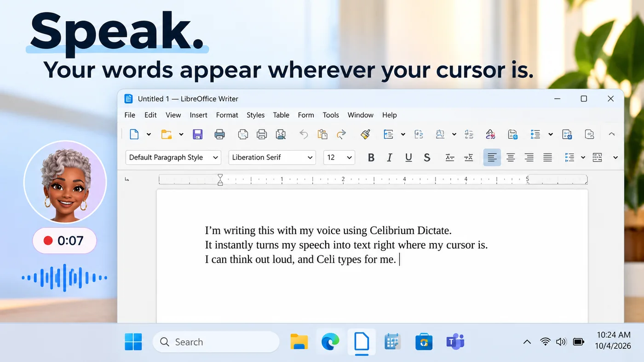644x362 pixels.
Task: Open the Insert menu
Action: point(199,115)
